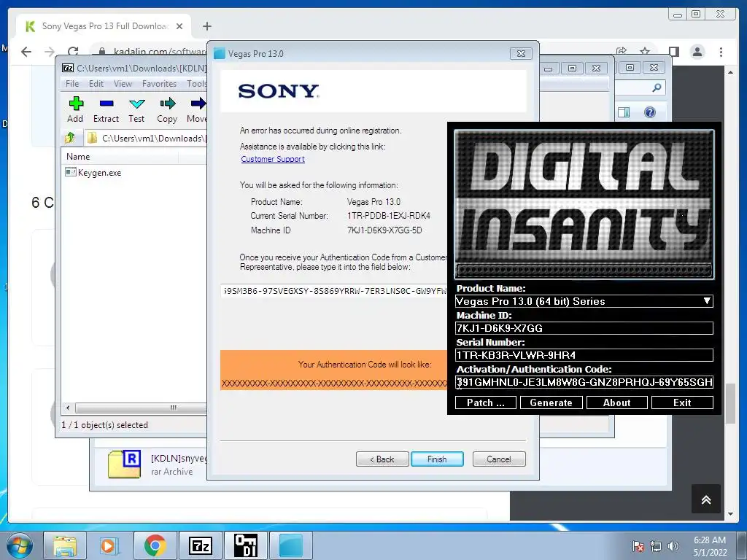Click 7-Zip icon in taskbar

tap(200, 545)
